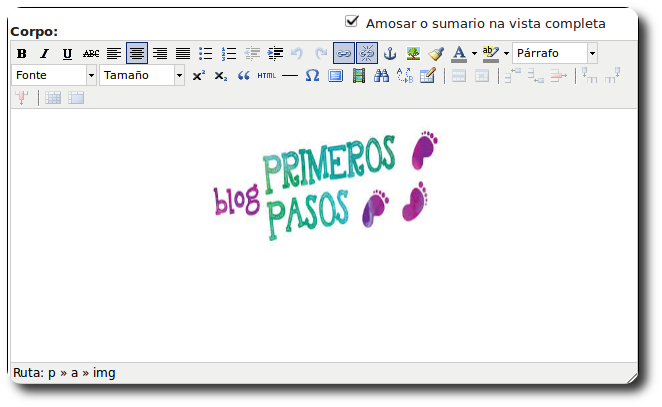Insert an unordered bullet list
This screenshot has height=407, width=662.
(205, 54)
